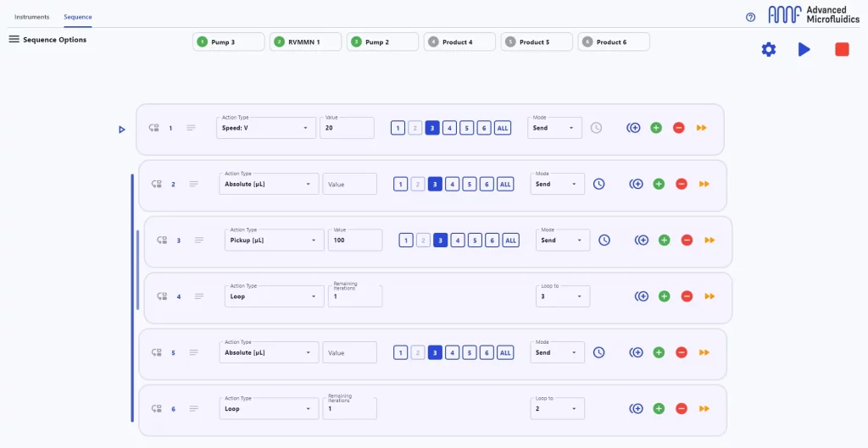The image size is (868, 448).
Task: Grab the reorder handle on step 5
Action: 194,352
